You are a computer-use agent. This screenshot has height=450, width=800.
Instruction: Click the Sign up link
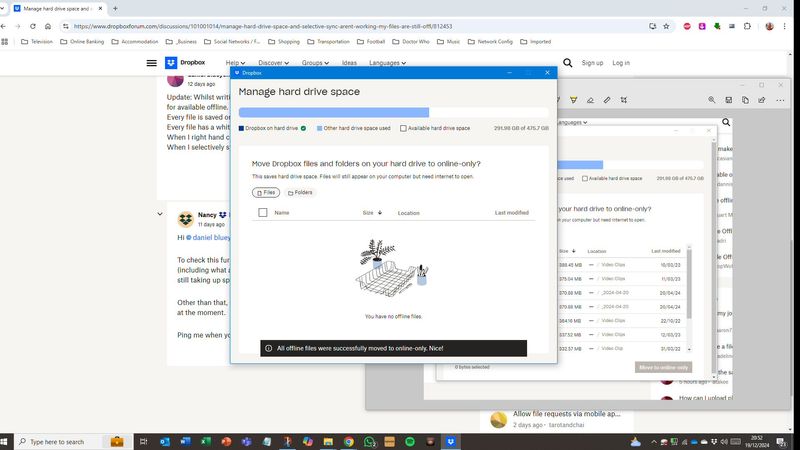(592, 63)
